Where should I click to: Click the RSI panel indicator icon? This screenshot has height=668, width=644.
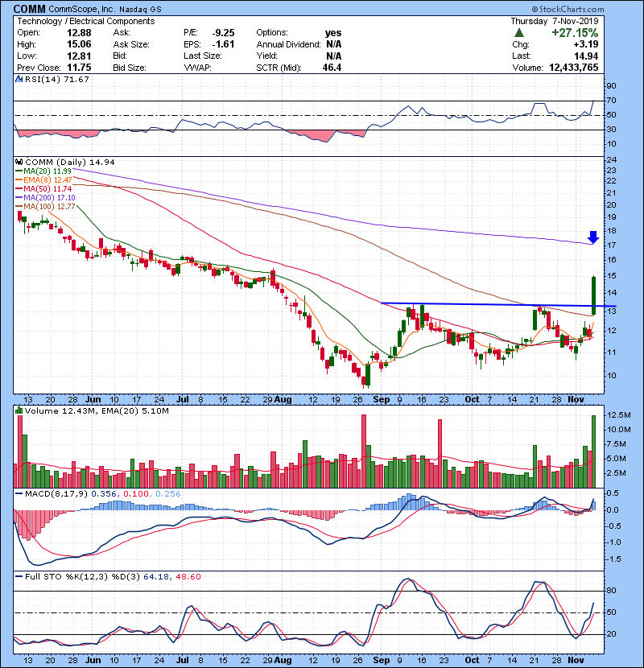pyautogui.click(x=19, y=79)
